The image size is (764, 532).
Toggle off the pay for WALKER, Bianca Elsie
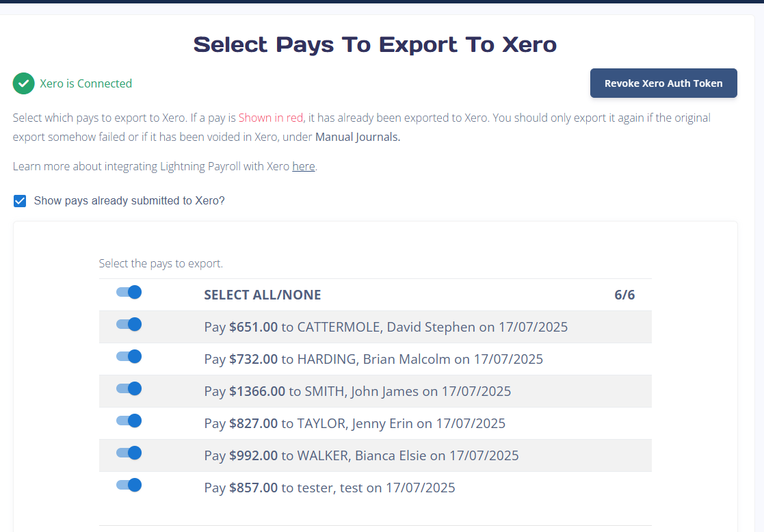coord(128,453)
